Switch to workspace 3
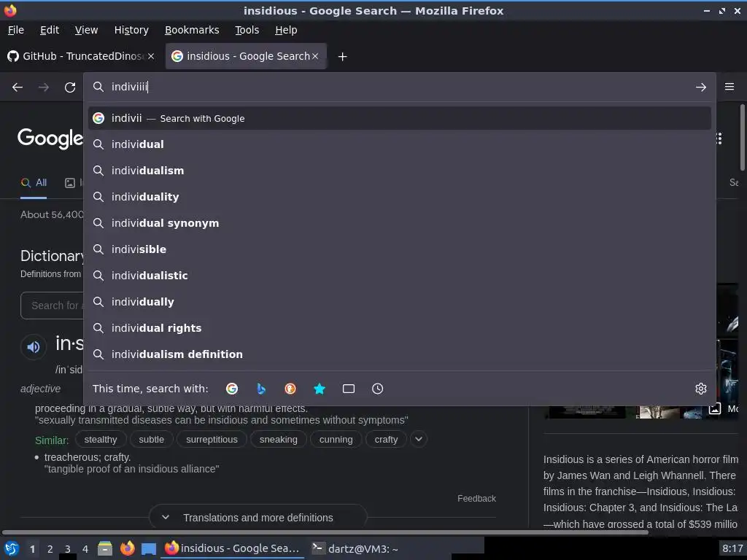The width and height of the screenshot is (747, 560). (68, 549)
